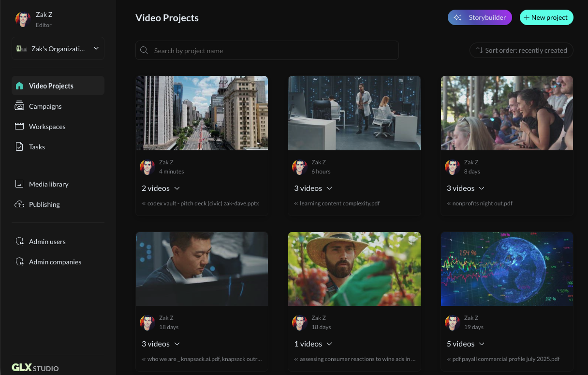This screenshot has width=588, height=375.
Task: Click the Publishing cloud icon
Action: click(x=19, y=204)
